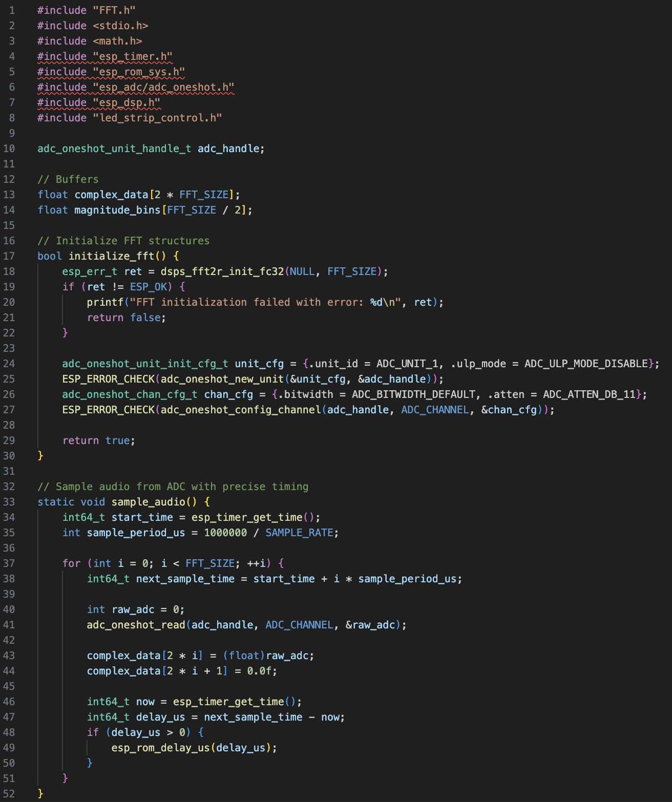This screenshot has width=672, height=802.
Task: Click the SAMPLE_RATE macro
Action: tap(299, 533)
